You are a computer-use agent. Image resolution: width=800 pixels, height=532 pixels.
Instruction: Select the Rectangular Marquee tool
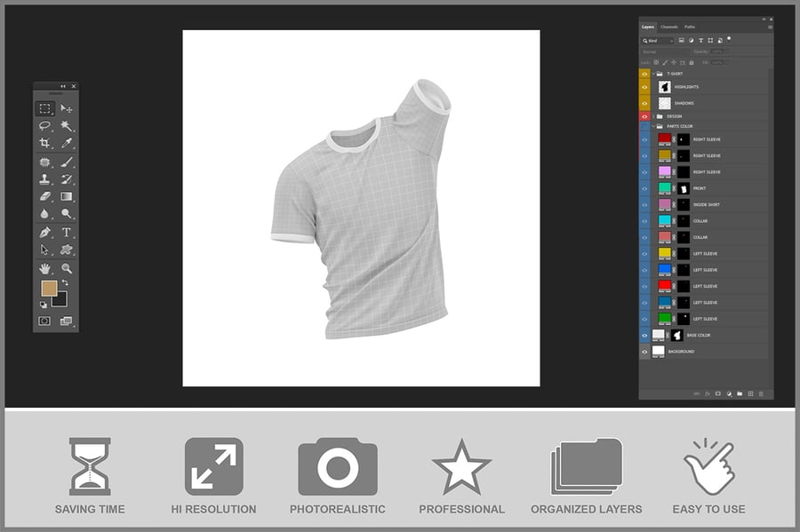44,108
